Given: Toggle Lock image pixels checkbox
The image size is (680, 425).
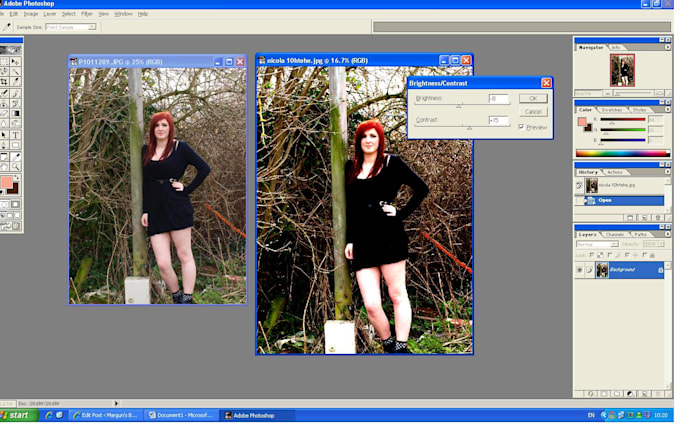Looking at the screenshot, I should [x=610, y=255].
